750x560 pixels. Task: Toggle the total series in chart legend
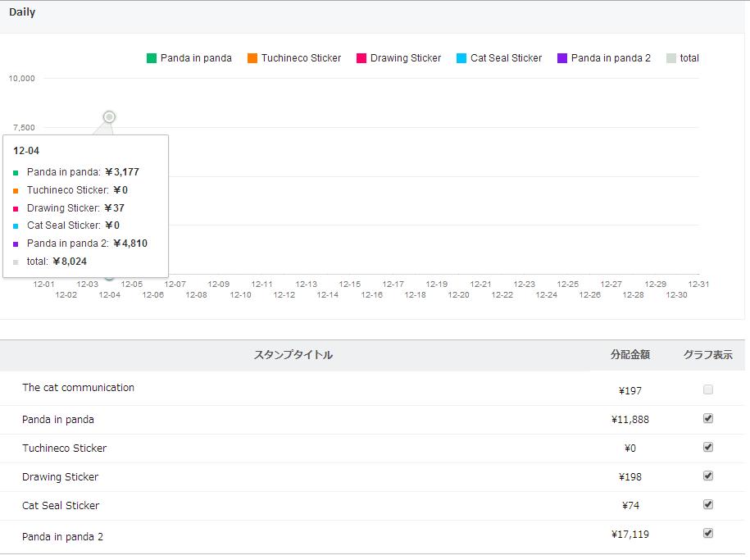click(682, 58)
